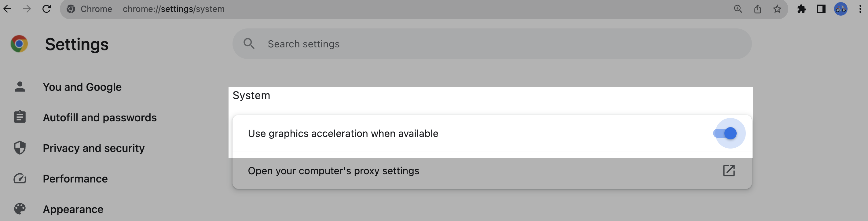Click the forward navigation arrow

pyautogui.click(x=27, y=9)
